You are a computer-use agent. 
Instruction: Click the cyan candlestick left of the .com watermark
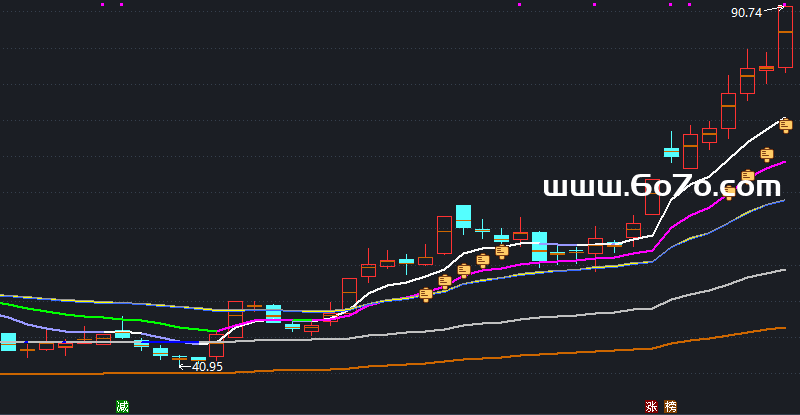pyautogui.click(x=671, y=152)
